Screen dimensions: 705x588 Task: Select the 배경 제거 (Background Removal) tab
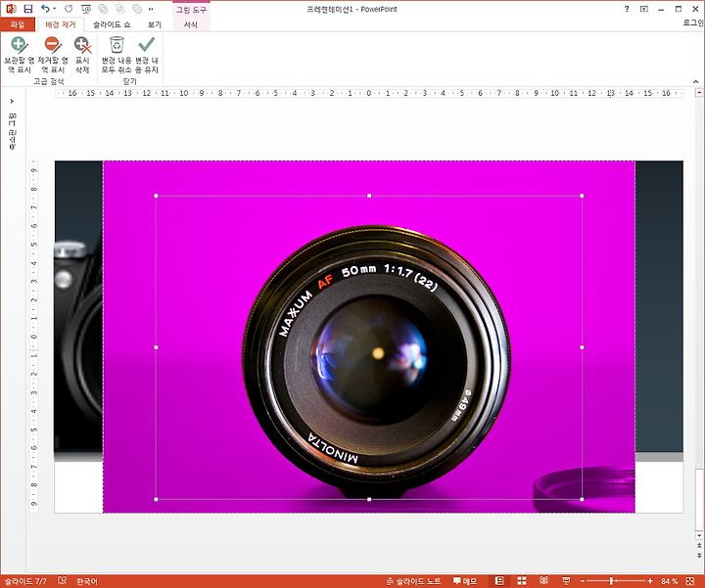pos(61,24)
